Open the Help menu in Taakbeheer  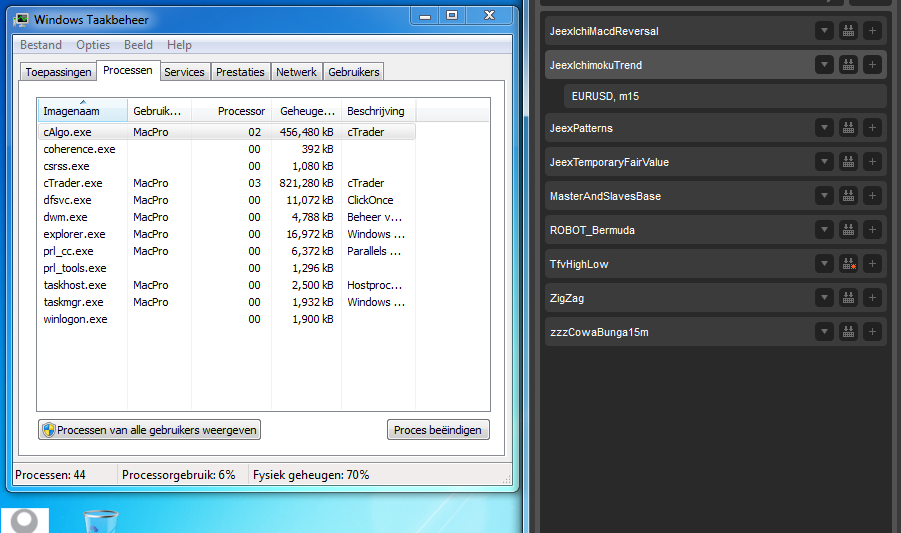pos(179,45)
